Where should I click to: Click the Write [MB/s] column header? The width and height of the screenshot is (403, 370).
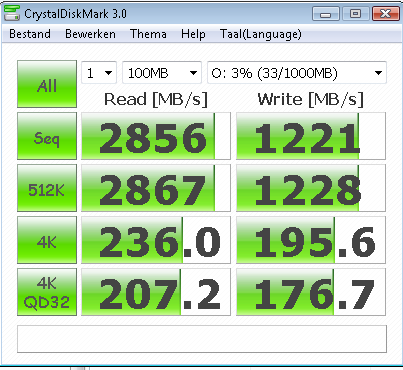[x=311, y=99]
